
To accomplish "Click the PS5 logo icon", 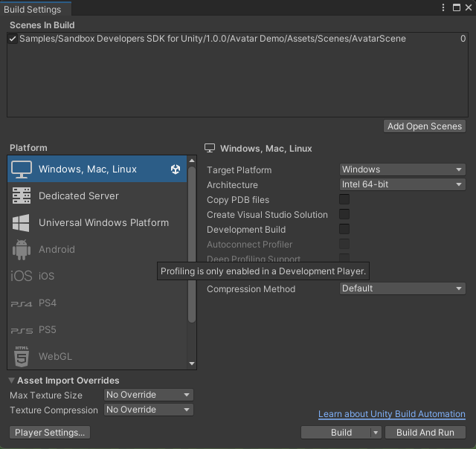I will (22, 330).
